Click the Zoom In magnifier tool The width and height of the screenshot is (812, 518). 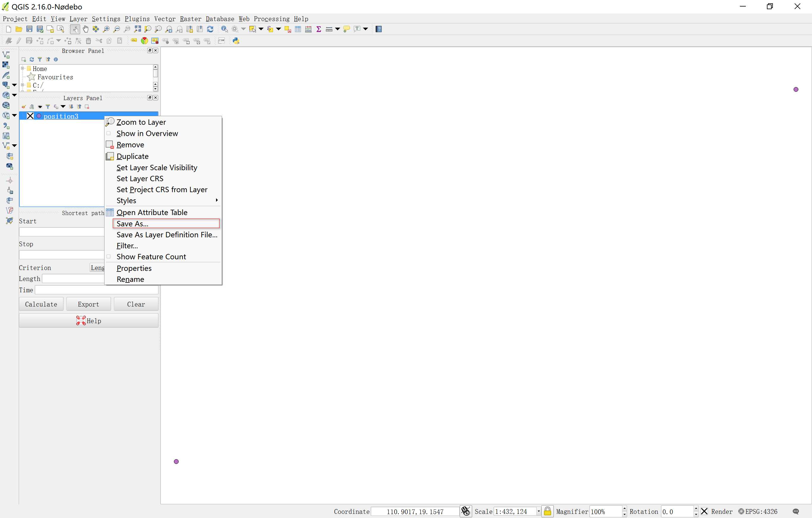pyautogui.click(x=106, y=29)
